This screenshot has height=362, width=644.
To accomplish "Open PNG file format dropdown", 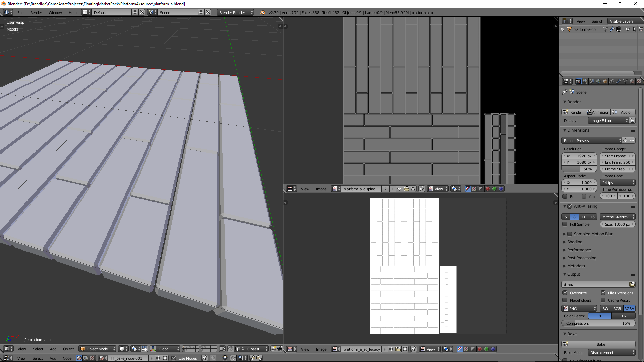I will [579, 309].
